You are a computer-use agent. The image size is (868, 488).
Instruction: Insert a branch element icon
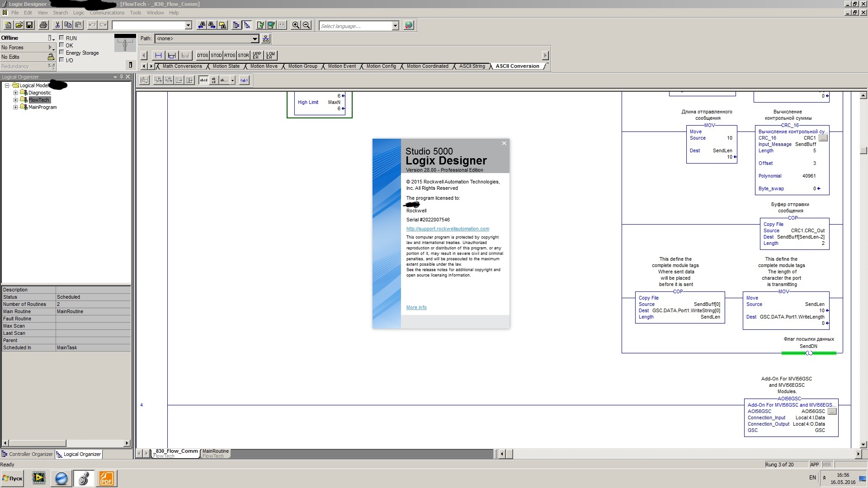172,55
